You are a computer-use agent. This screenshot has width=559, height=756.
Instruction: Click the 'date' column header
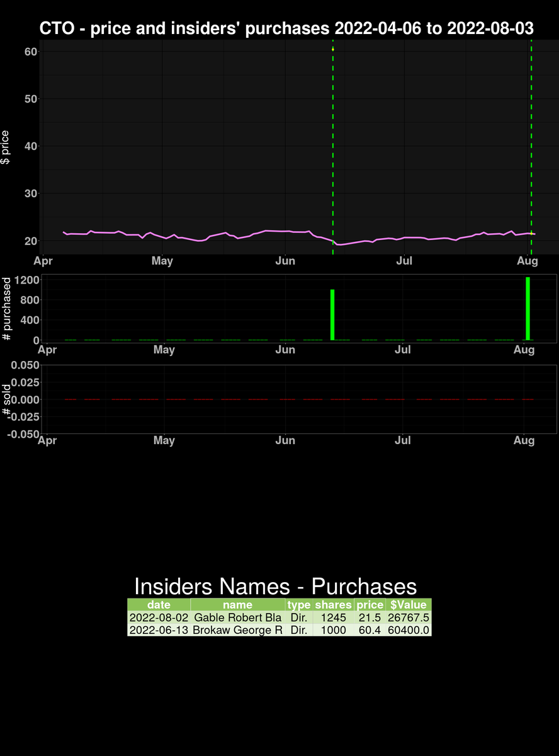159,605
